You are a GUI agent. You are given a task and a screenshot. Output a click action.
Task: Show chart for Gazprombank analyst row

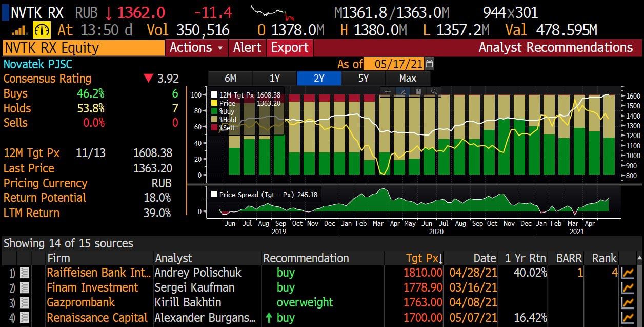pos(628,302)
